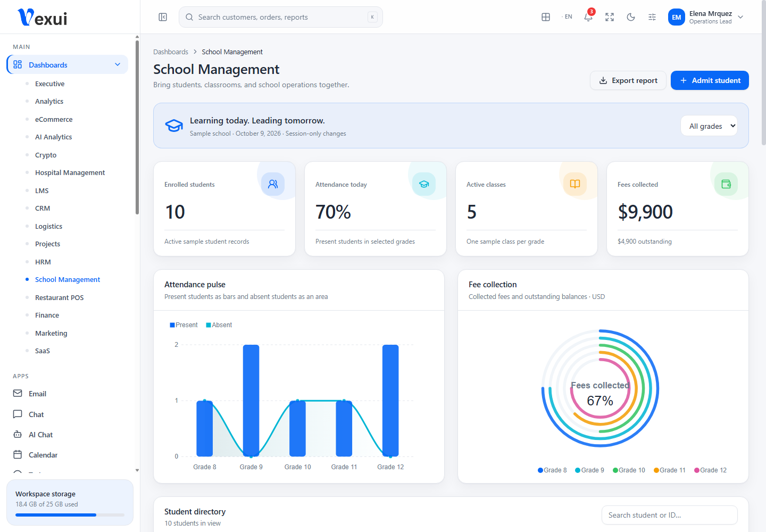Click the Grade 12 attendance bar
The width and height of the screenshot is (766, 532).
click(390, 401)
